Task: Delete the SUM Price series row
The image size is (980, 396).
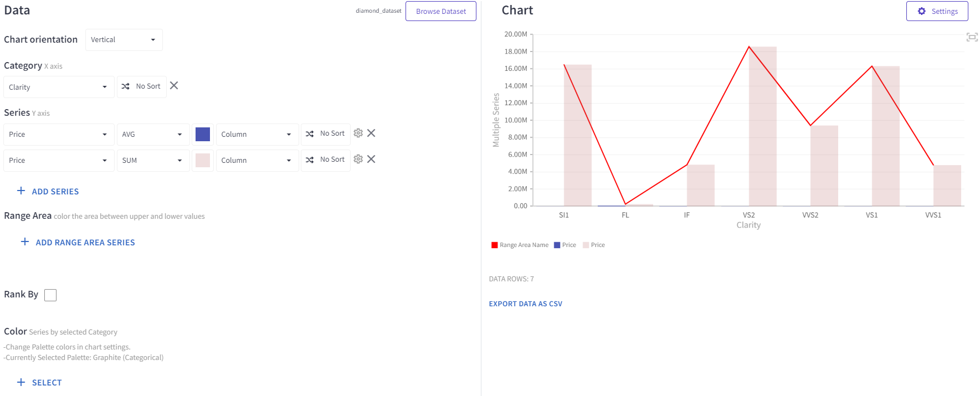Action: pyautogui.click(x=371, y=160)
